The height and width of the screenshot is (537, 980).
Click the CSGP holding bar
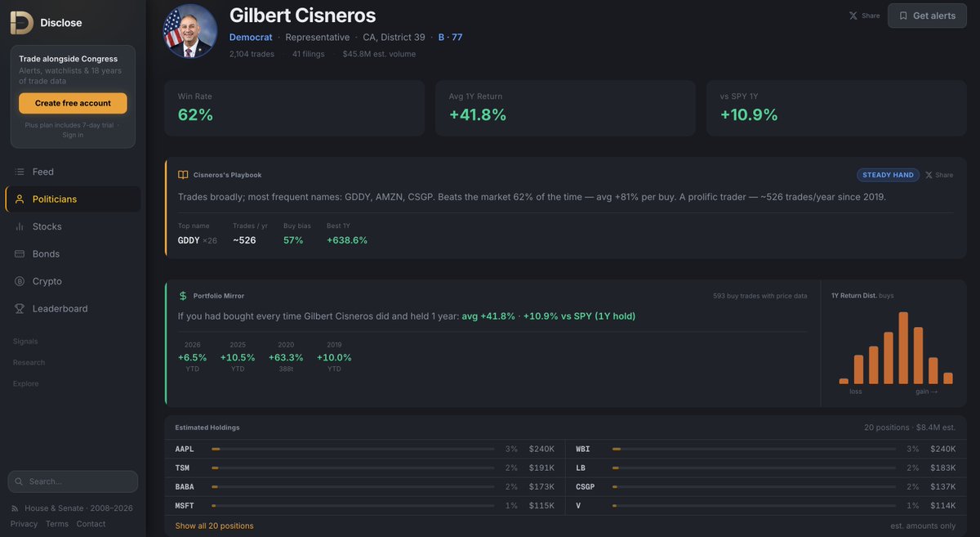754,487
